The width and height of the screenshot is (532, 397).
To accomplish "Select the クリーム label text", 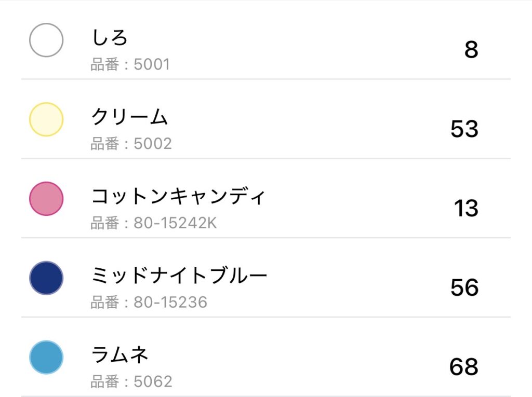I will 130,117.
